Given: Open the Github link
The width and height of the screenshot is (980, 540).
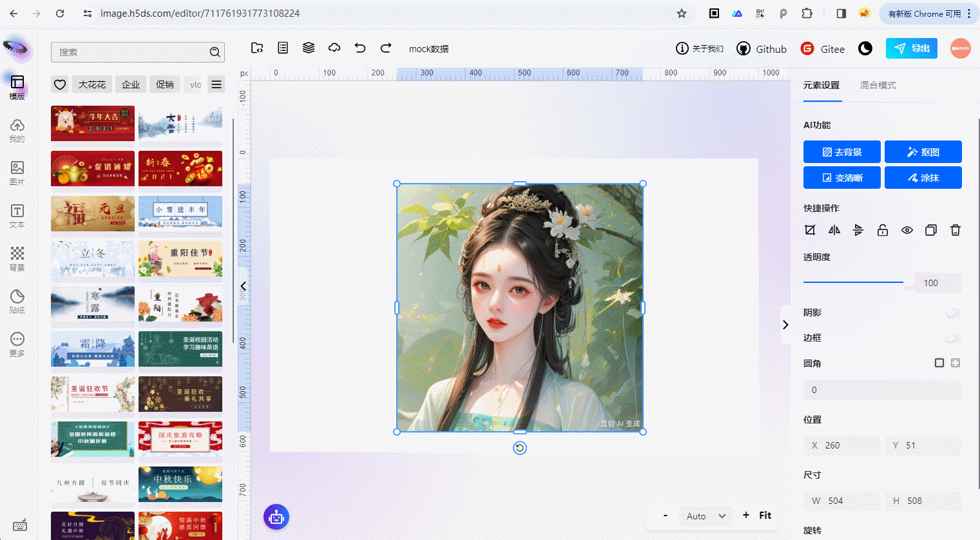Looking at the screenshot, I should coord(762,49).
